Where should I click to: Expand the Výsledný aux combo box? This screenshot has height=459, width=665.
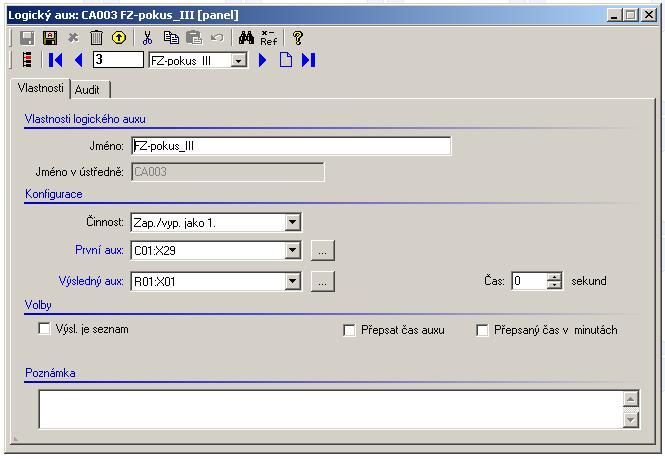click(292, 282)
